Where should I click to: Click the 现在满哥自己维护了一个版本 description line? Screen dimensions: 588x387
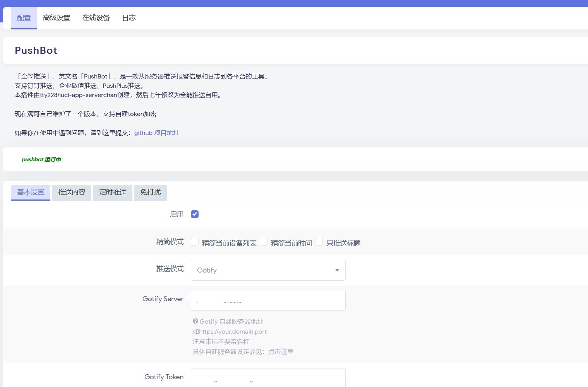point(86,114)
